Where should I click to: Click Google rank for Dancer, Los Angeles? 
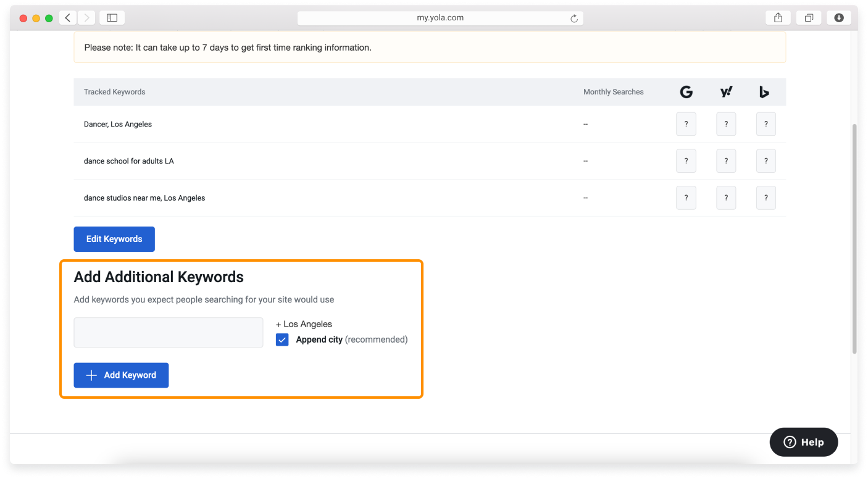pyautogui.click(x=686, y=124)
